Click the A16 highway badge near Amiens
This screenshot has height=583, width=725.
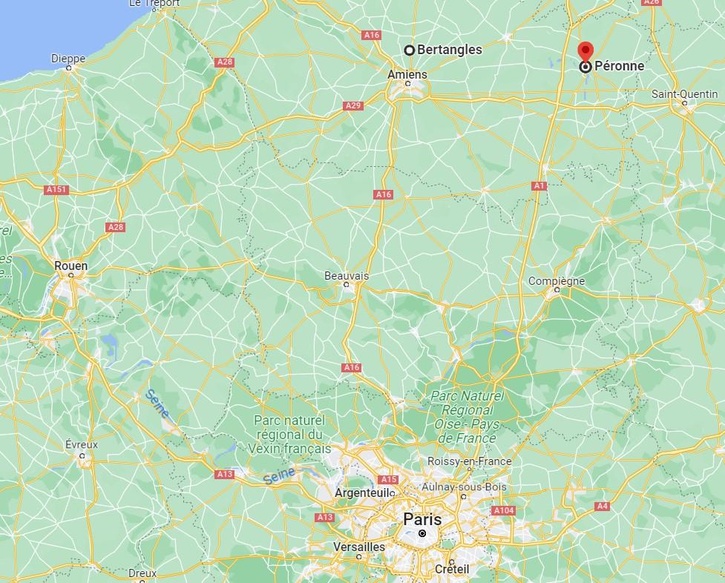371,35
